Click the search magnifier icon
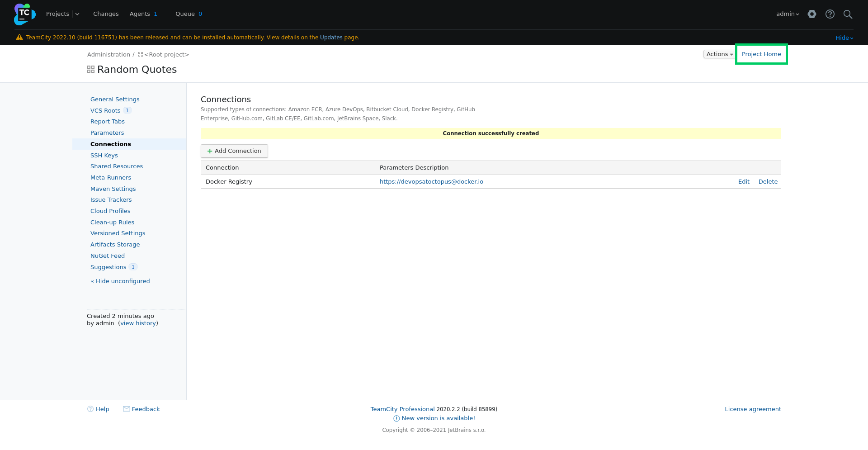The width and height of the screenshot is (868, 450). [x=848, y=14]
